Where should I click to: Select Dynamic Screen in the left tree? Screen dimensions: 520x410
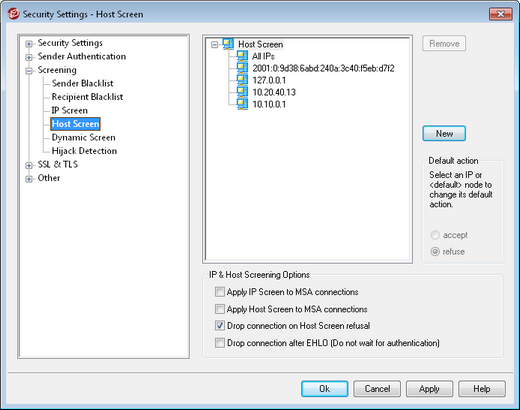(x=83, y=137)
